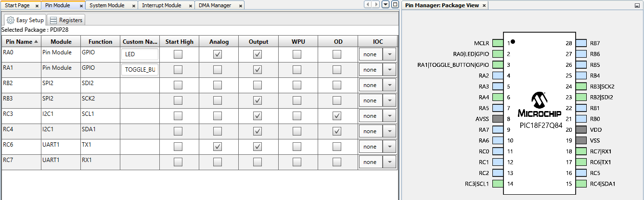644x200 pixels.
Task: Open the Registers tab
Action: click(66, 20)
